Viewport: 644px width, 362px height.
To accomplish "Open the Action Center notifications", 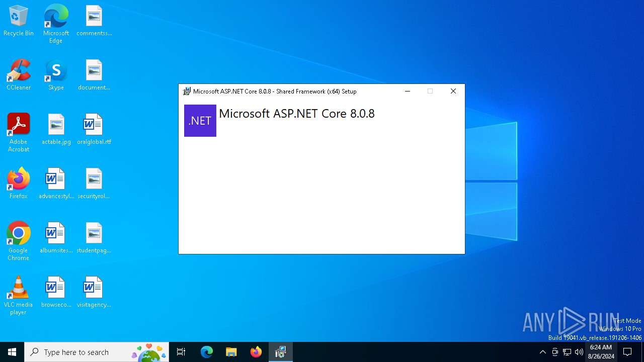I will pos(628,352).
